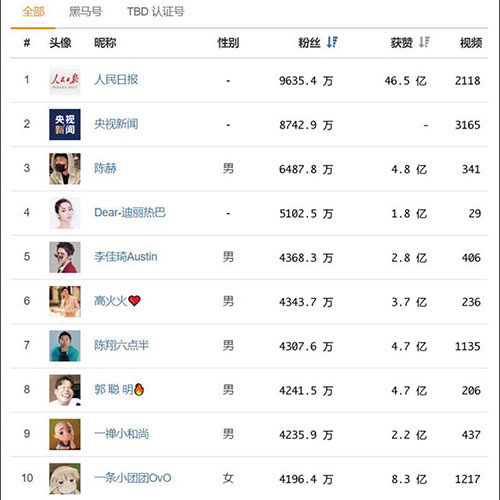Screen dimensions: 500x500
Task: Switch to the 黑马号 tab
Action: 85,12
